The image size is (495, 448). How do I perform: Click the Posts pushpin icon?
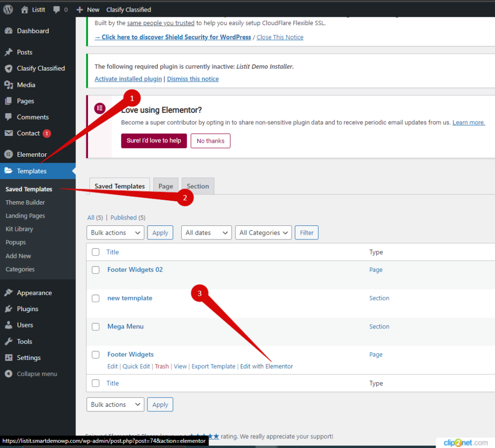pyautogui.click(x=10, y=52)
